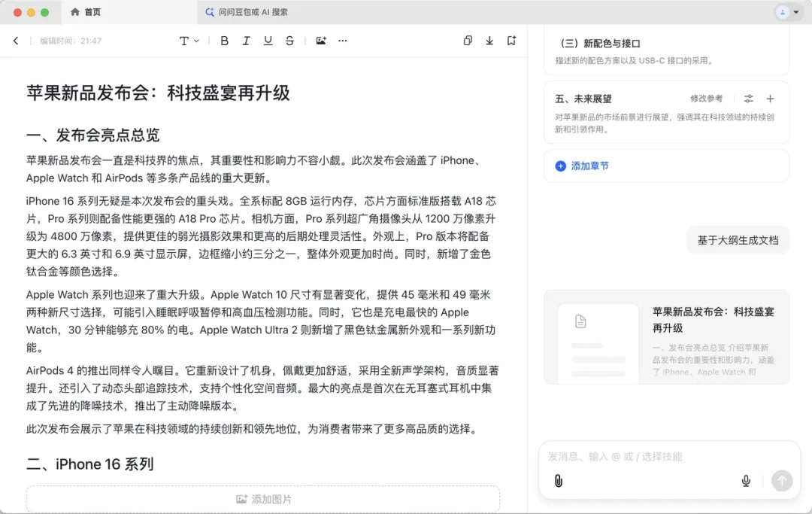Viewport: 812px width, 514px height.
Task: Click 添加章节 to add a chapter
Action: click(x=582, y=166)
